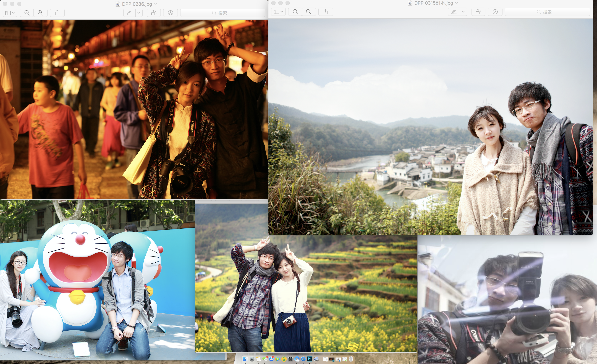Screen dimensions: 597x364
Task: Toggle Markup toolbar in DPP_0286.jpg window
Action: [171, 13]
